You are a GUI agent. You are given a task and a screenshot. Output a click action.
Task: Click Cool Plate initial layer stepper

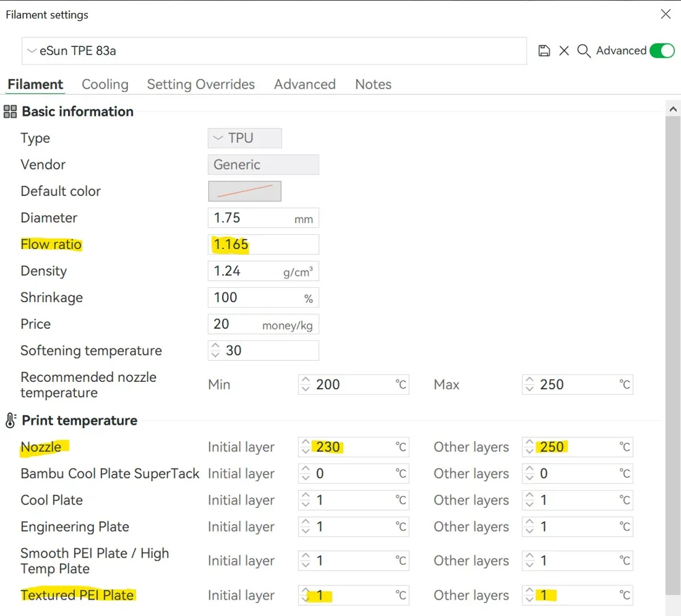click(305, 500)
